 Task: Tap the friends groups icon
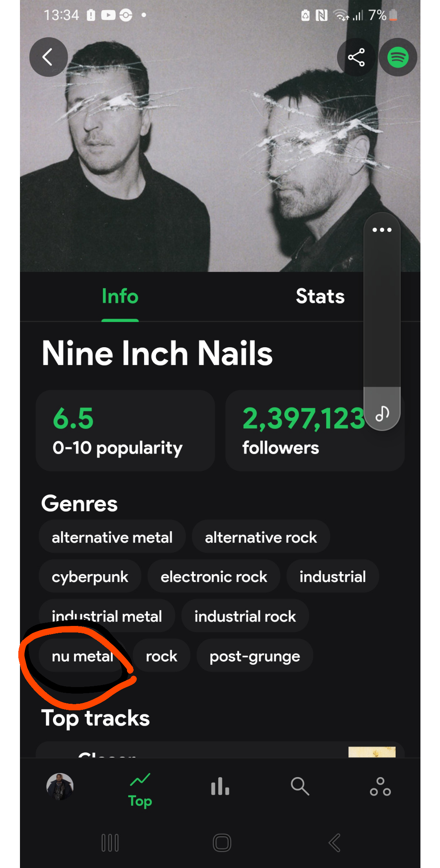click(x=380, y=786)
